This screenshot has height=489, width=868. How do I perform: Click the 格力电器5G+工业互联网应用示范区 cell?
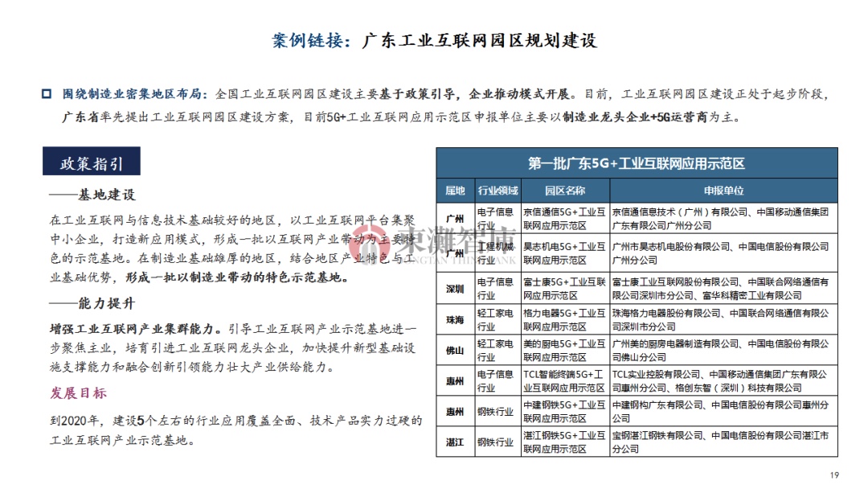coord(565,320)
